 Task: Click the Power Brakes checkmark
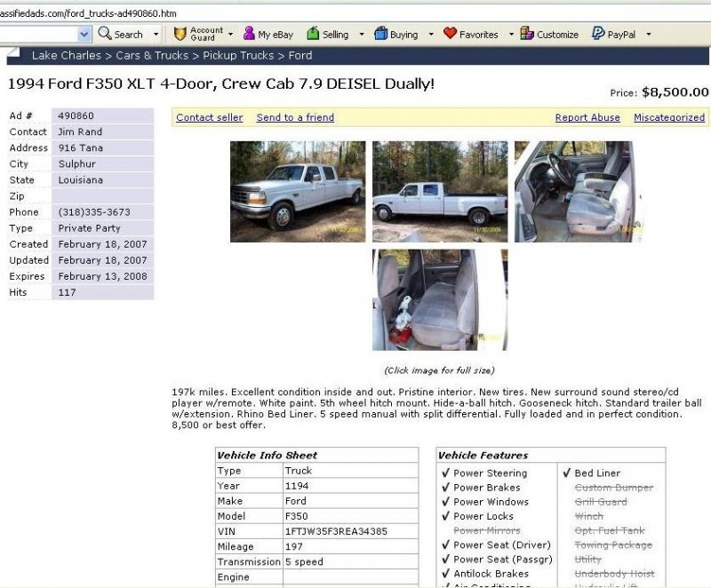[x=445, y=488]
